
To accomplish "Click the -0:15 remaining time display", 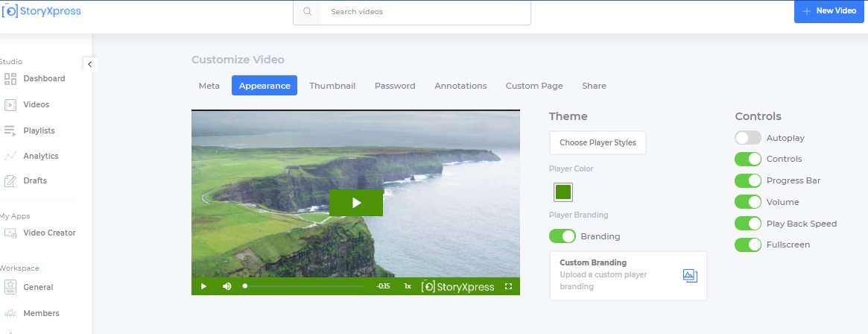I will [383, 286].
